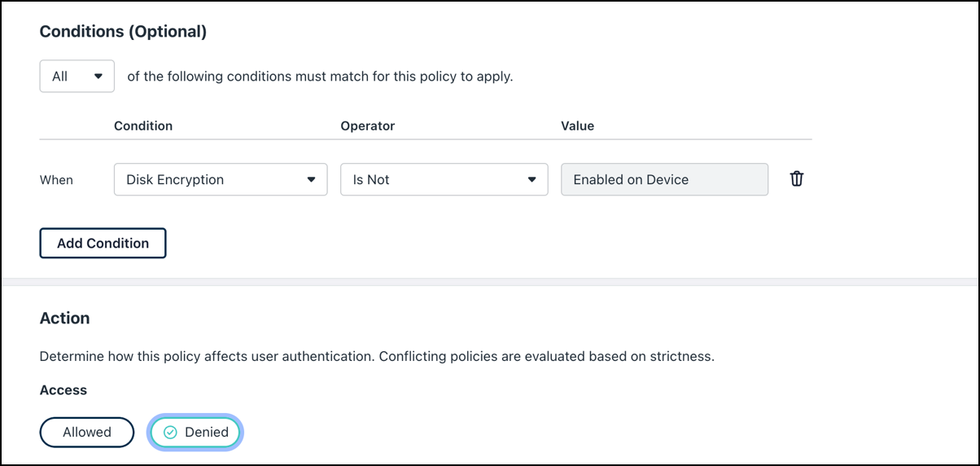The width and height of the screenshot is (980, 466).
Task: Click the Conditions (Optional) section heading
Action: tap(123, 32)
